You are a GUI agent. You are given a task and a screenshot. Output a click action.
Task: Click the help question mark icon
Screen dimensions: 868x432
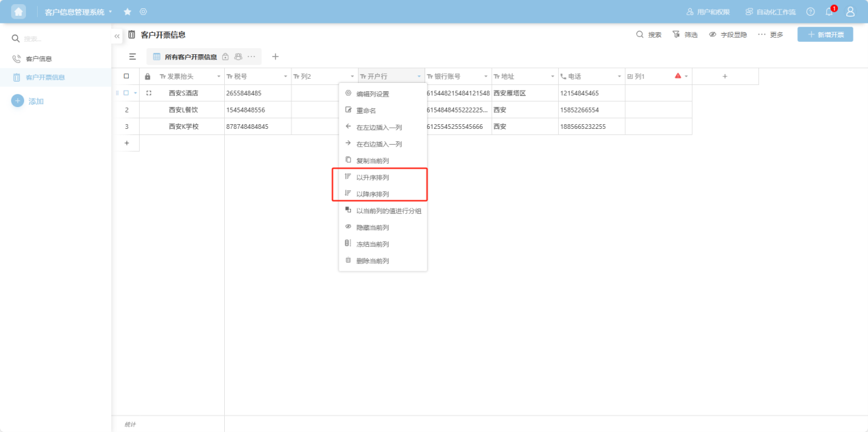[x=810, y=12]
